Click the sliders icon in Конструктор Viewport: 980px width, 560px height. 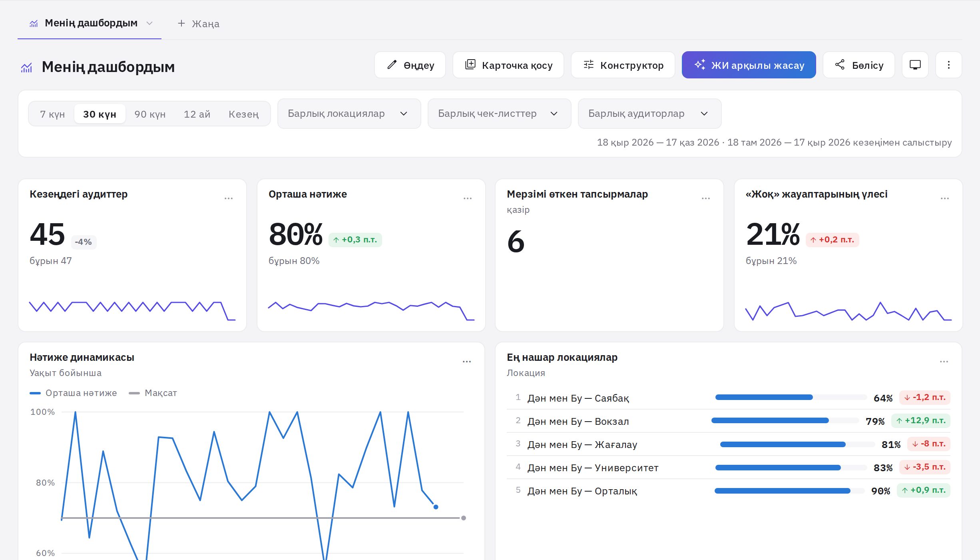589,65
